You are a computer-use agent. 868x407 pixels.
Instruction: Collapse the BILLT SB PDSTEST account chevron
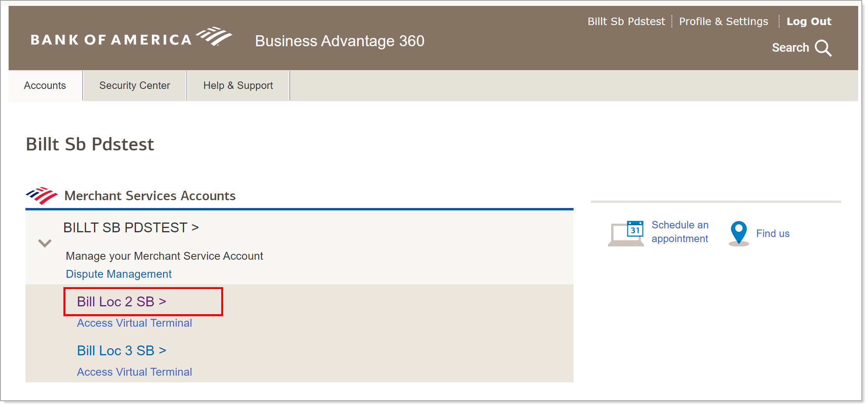pos(45,243)
